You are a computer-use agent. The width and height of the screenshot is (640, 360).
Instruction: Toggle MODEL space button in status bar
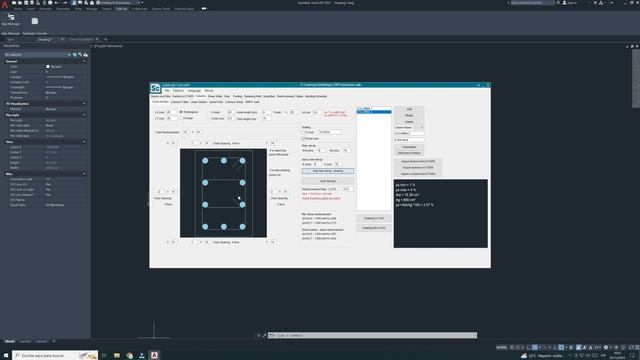[x=502, y=347]
